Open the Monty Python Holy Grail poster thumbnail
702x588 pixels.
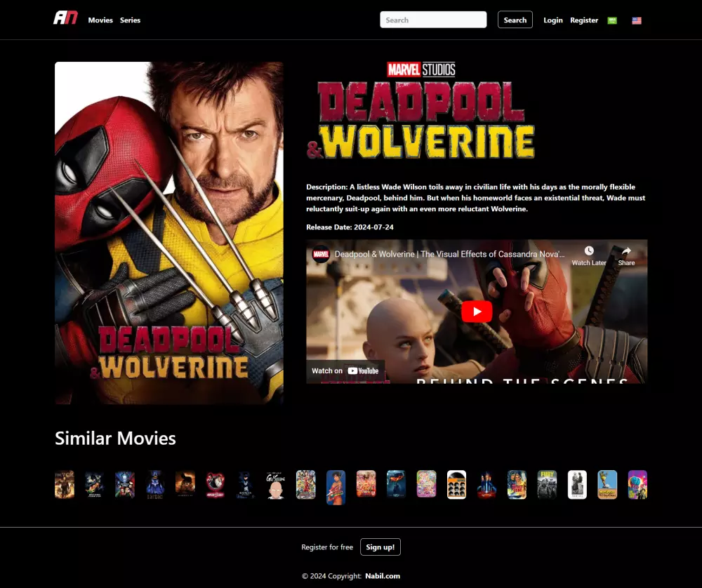(607, 485)
